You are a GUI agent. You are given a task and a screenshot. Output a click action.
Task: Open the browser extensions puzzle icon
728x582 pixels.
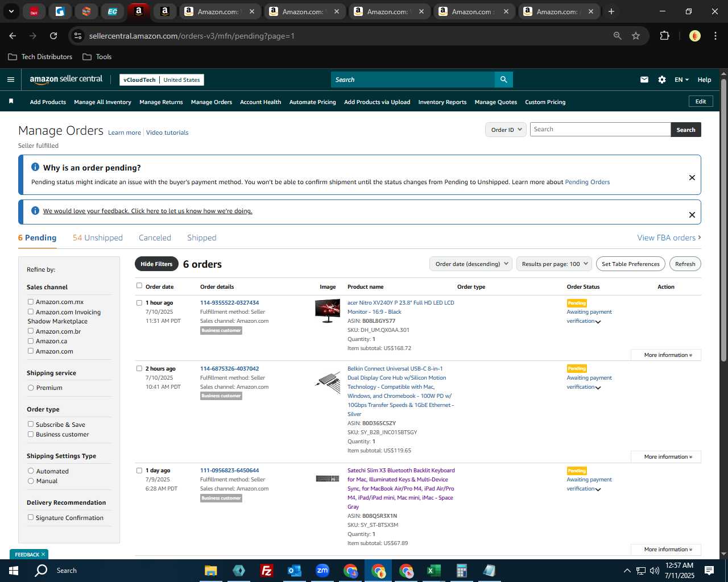664,36
